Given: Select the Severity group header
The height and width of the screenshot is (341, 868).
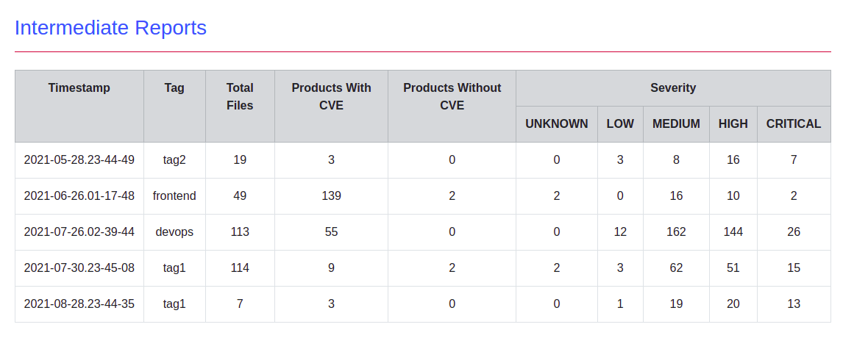Looking at the screenshot, I should 673,88.
